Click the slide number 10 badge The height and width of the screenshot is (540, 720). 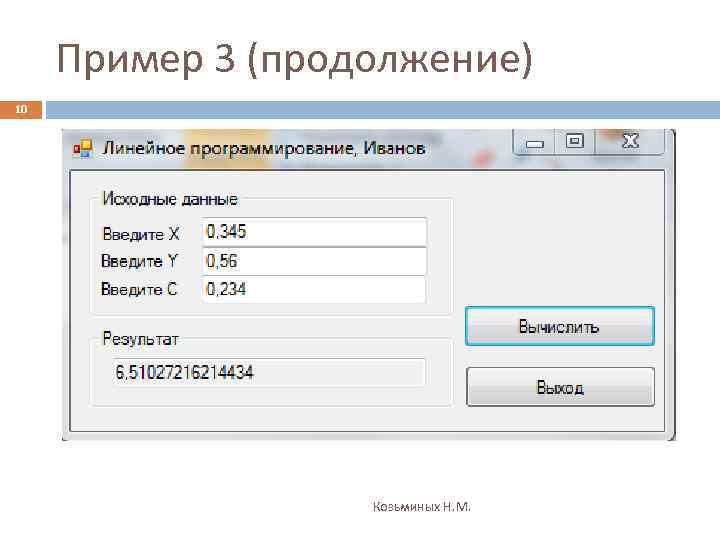[x=21, y=110]
